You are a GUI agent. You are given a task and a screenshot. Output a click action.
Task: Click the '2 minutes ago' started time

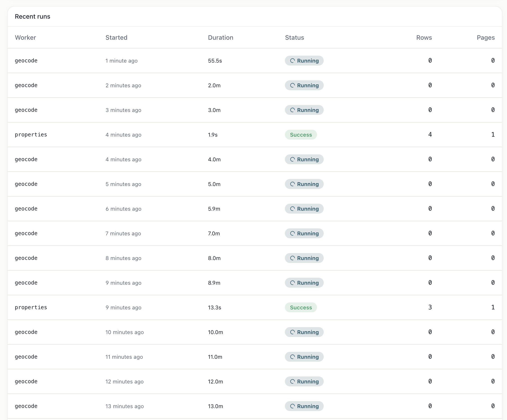pos(123,85)
